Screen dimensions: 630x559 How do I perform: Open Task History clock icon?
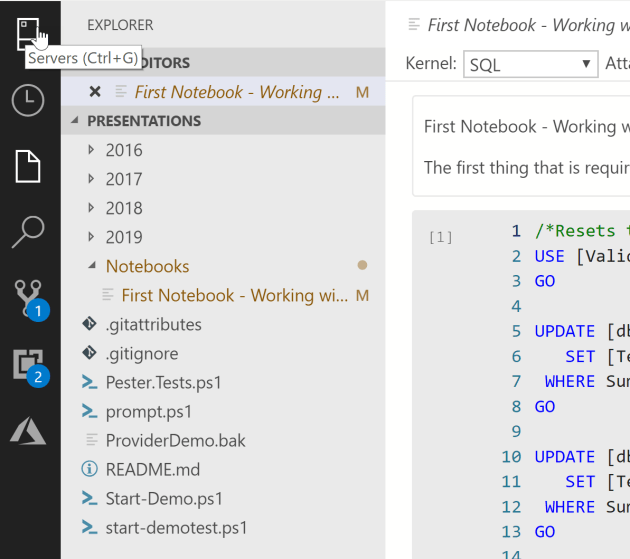28,100
